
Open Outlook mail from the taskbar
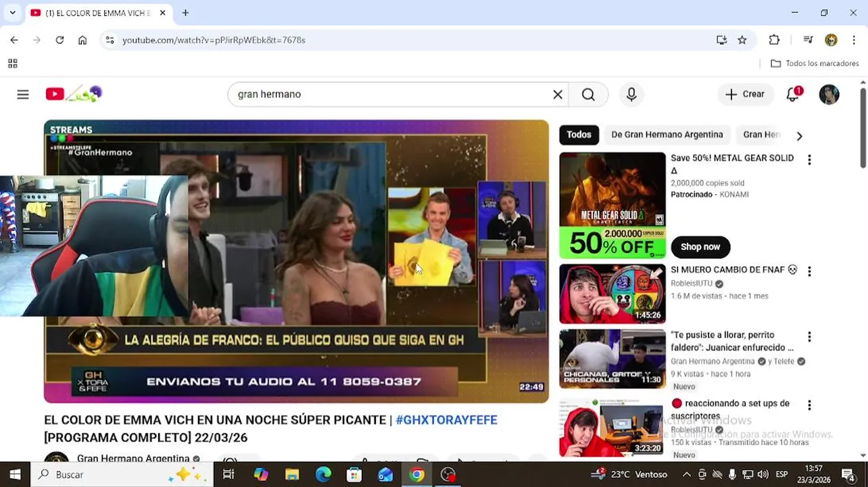385,475
